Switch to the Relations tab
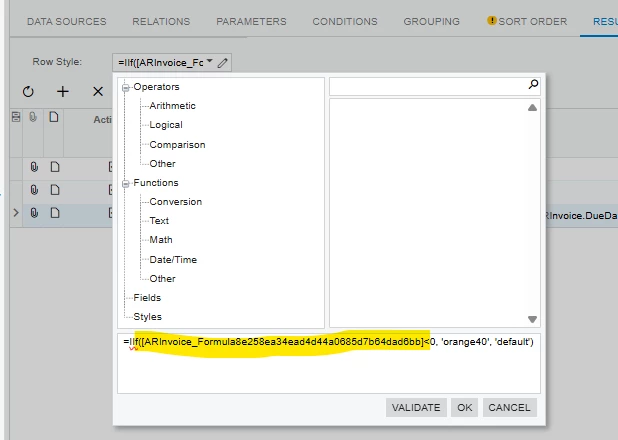Screen dimensions: 618x440 click(161, 21)
